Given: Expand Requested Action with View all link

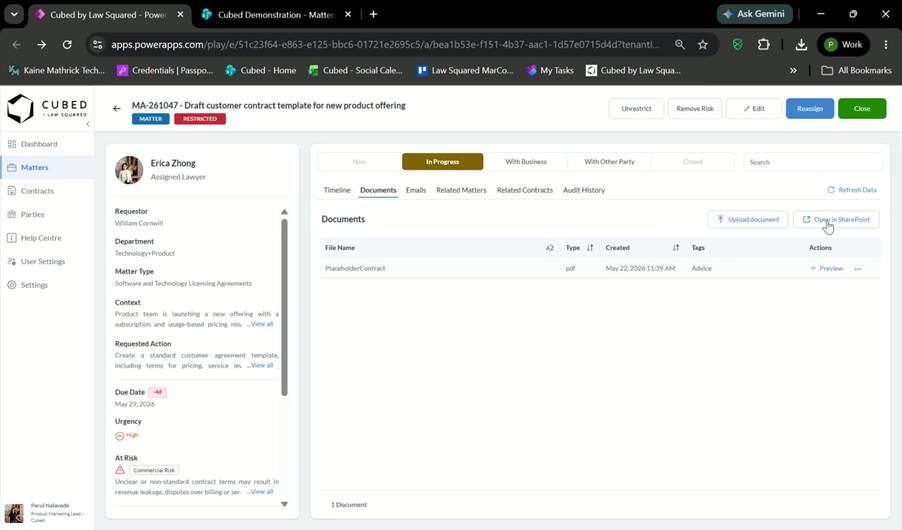Looking at the screenshot, I should (x=261, y=365).
